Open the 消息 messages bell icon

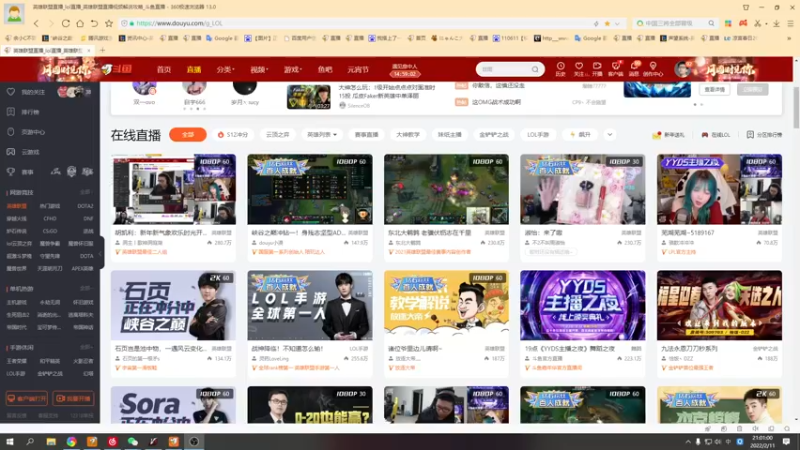pyautogui.click(x=634, y=69)
